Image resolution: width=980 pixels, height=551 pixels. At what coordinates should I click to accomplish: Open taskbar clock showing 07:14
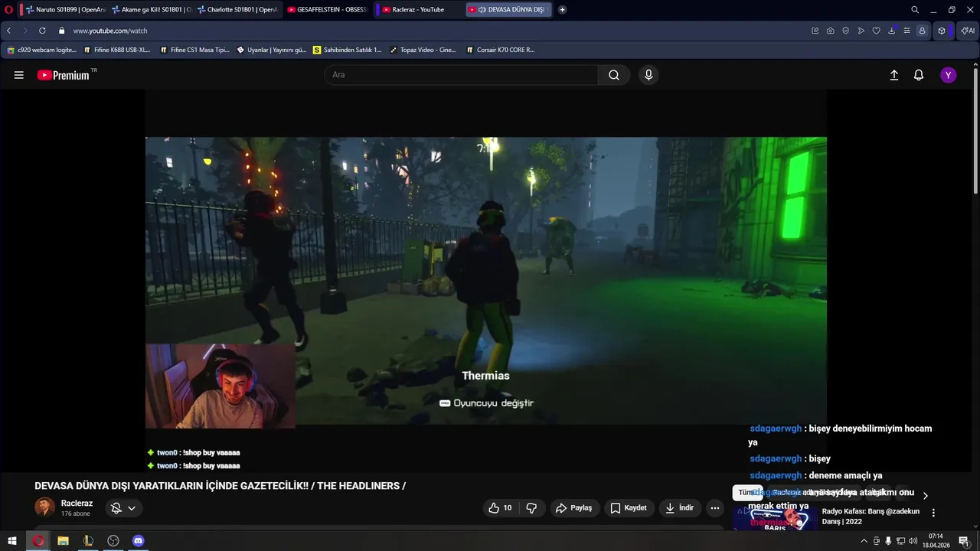[x=936, y=541]
